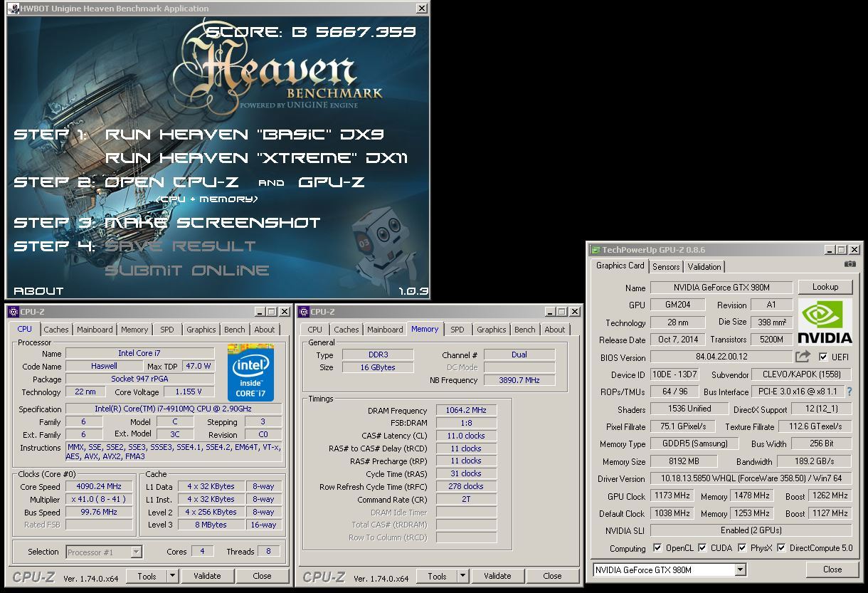The image size is (868, 593).
Task: Select the CPU tab in the Memory window
Action: pyautogui.click(x=315, y=330)
